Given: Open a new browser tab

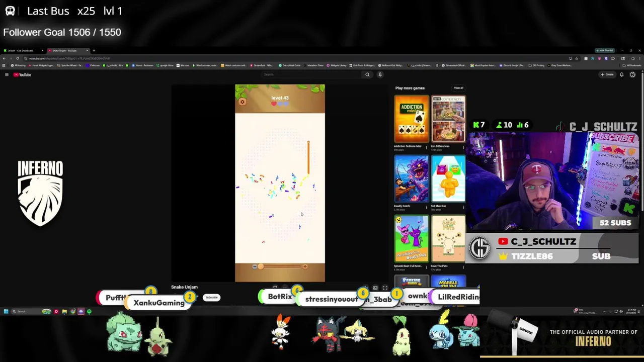Looking at the screenshot, I should click(94, 51).
